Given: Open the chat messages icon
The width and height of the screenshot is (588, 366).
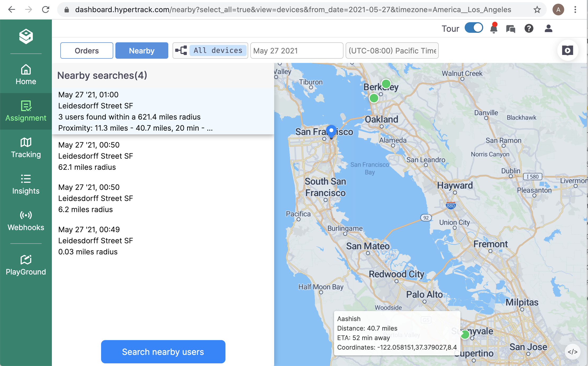Looking at the screenshot, I should coord(510,29).
